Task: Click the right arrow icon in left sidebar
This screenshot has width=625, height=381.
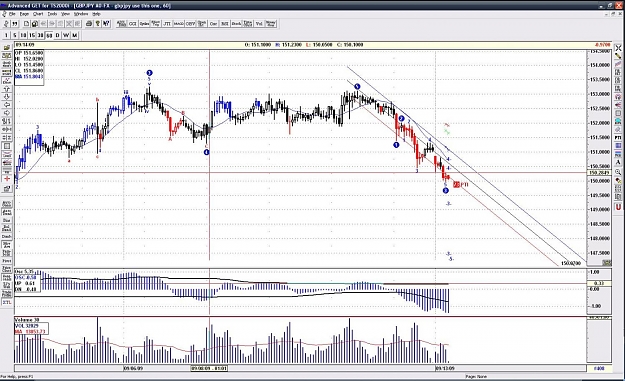Action: click(7, 113)
